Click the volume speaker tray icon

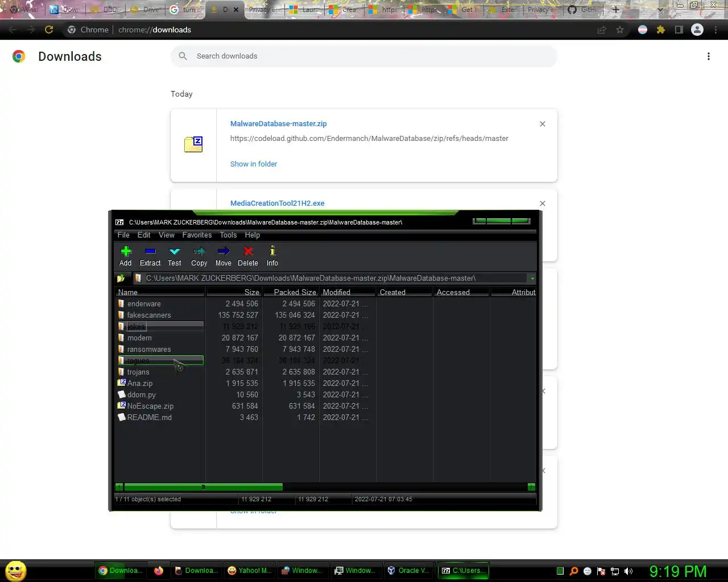coord(628,571)
